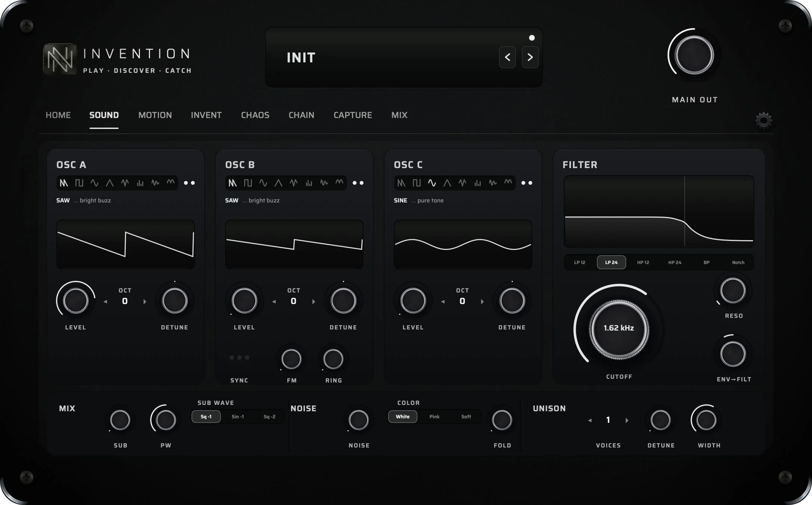Select square waveform in OSC B
812x505 pixels.
[x=248, y=183]
